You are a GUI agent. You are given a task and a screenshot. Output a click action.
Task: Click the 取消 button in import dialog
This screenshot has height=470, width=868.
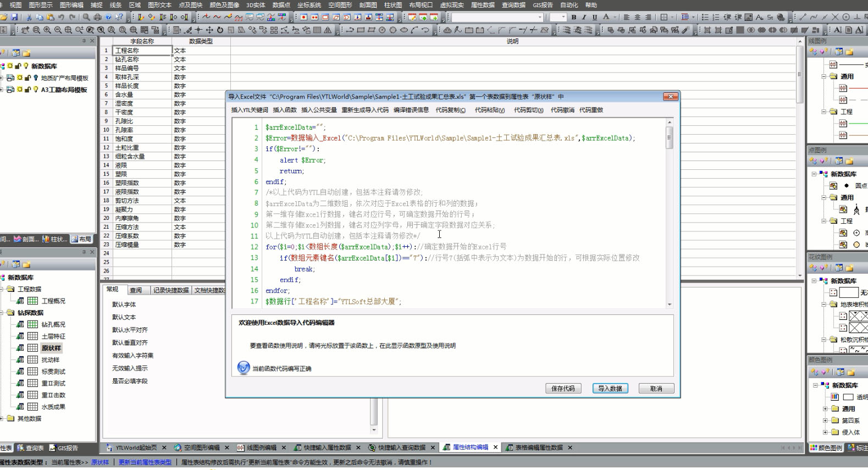(x=656, y=388)
